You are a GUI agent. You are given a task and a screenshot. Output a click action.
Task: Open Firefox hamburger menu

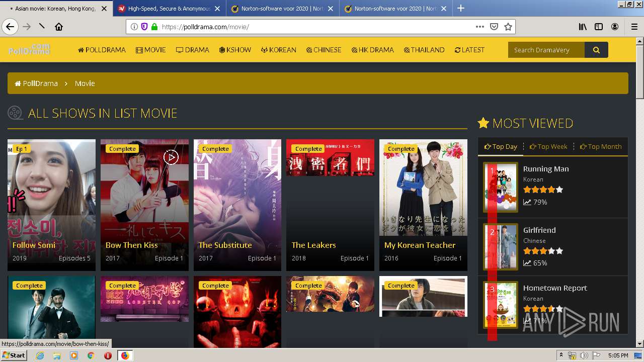click(x=634, y=27)
